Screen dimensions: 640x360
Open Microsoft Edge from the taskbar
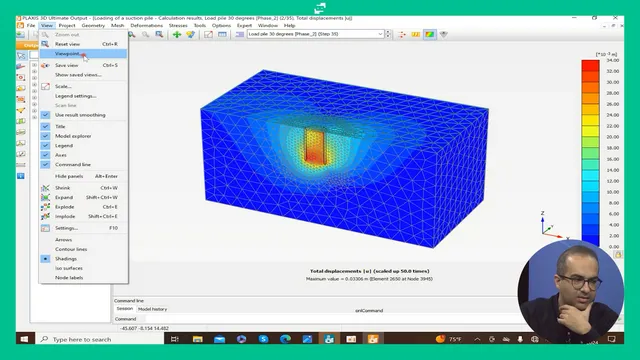tap(285, 339)
